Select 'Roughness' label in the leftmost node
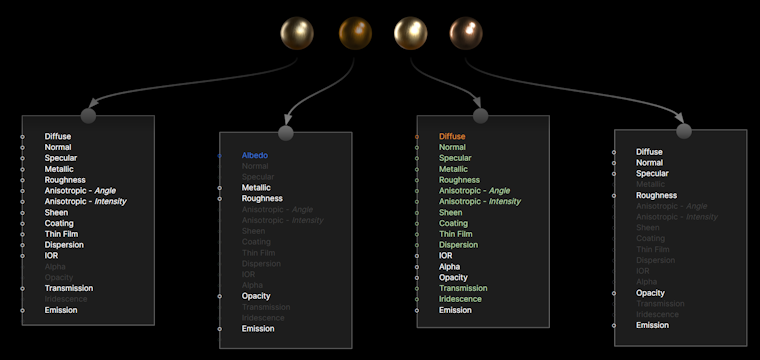Screen dimensions: 760x360 (65, 180)
